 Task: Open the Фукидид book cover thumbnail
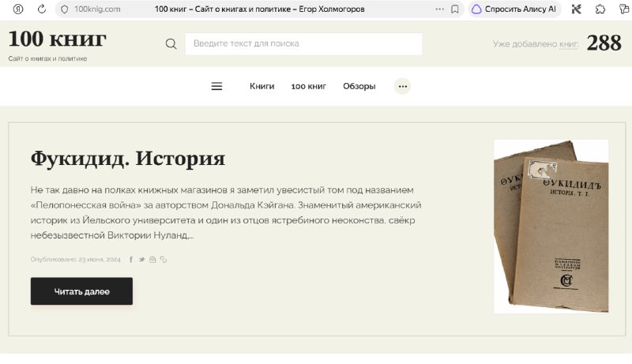551,227
